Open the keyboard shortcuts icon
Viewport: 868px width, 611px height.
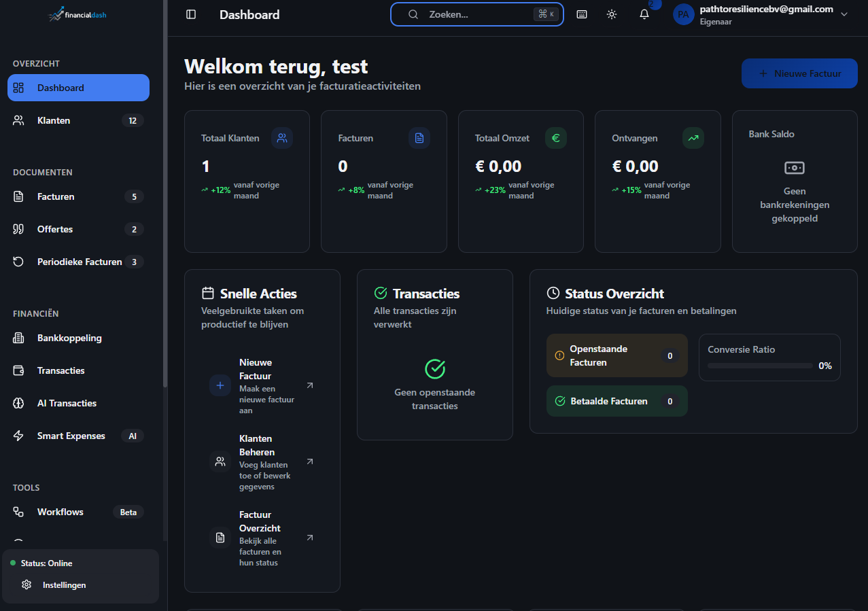(x=582, y=14)
